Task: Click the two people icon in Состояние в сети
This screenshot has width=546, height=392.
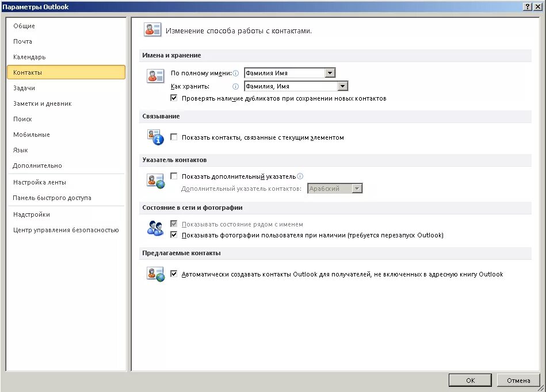Action: [155, 229]
